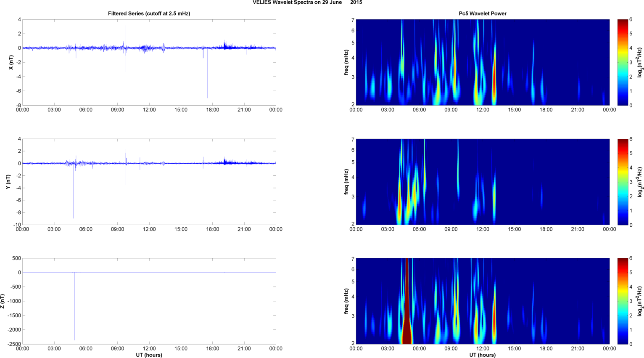Screen dimensions: 644x358
Task: Click the "-8" tick on the X series axis
Action: pos(18,105)
